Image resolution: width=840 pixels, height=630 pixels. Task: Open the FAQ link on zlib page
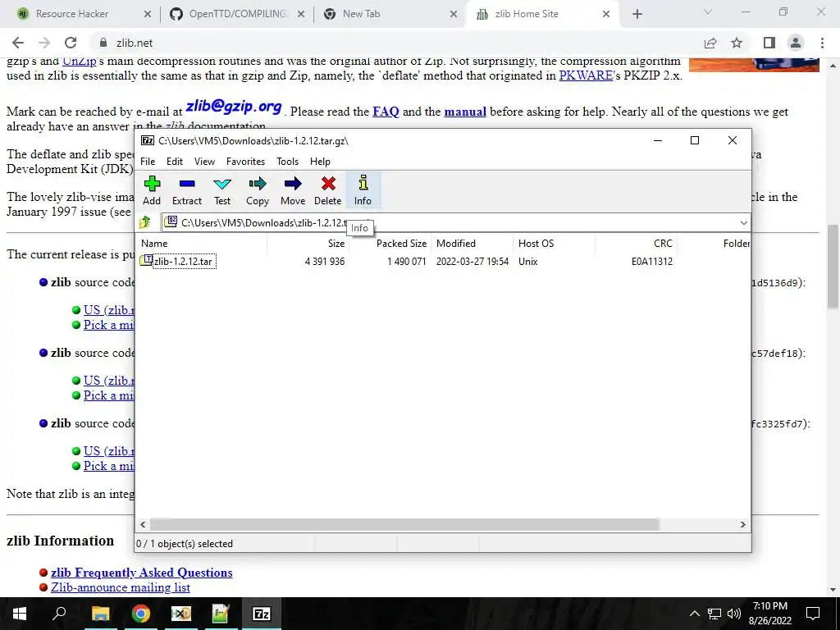[386, 112]
